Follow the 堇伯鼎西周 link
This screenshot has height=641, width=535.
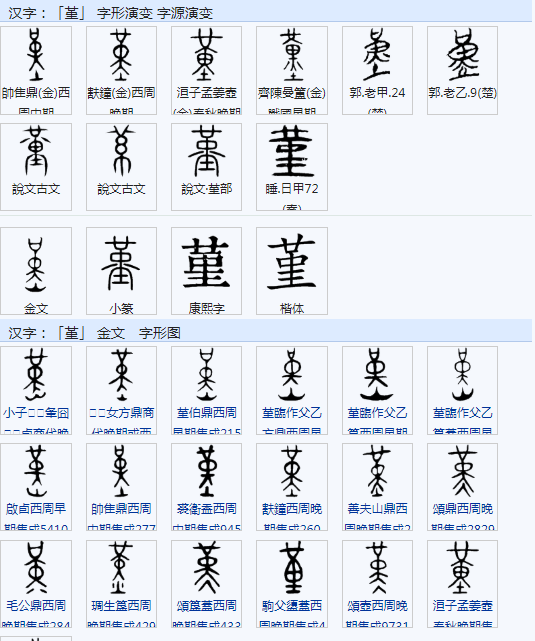tap(206, 412)
